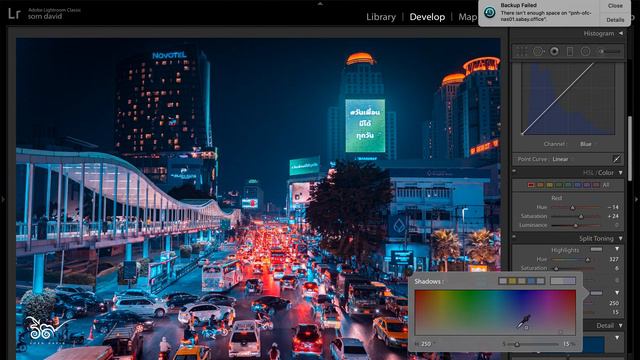Click current color preview in Shadows picker
This screenshot has height=360, width=640.
[563, 281]
